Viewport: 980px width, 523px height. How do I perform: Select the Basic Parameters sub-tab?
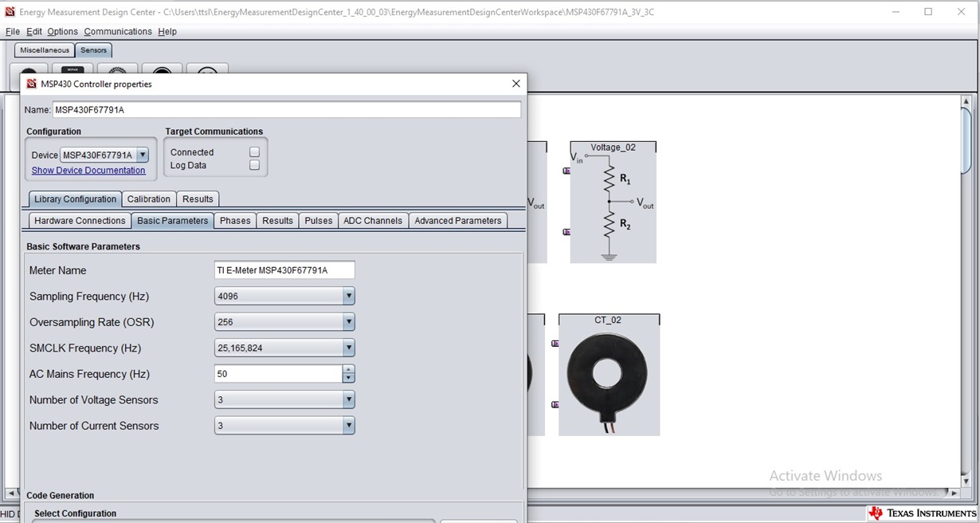173,221
